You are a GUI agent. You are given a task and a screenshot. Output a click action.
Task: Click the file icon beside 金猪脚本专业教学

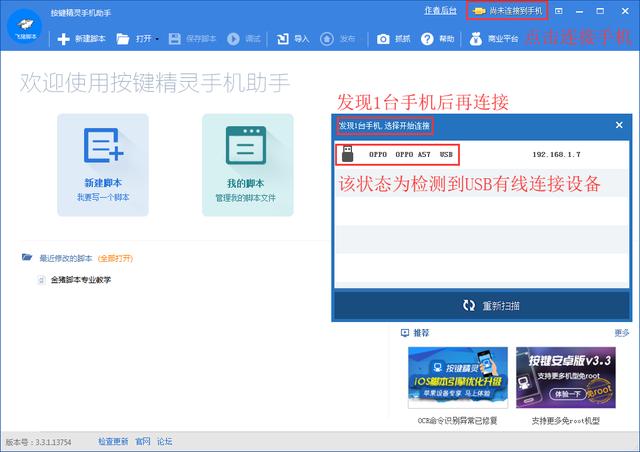point(41,280)
